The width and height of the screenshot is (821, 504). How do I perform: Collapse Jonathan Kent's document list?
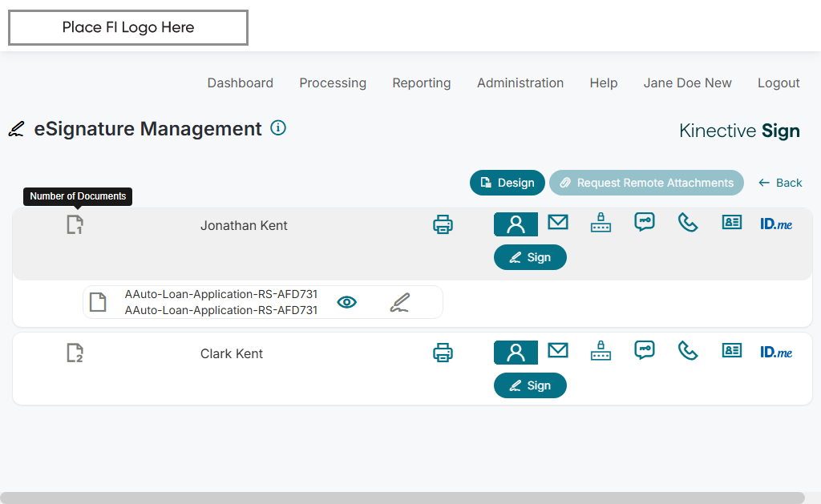point(75,225)
